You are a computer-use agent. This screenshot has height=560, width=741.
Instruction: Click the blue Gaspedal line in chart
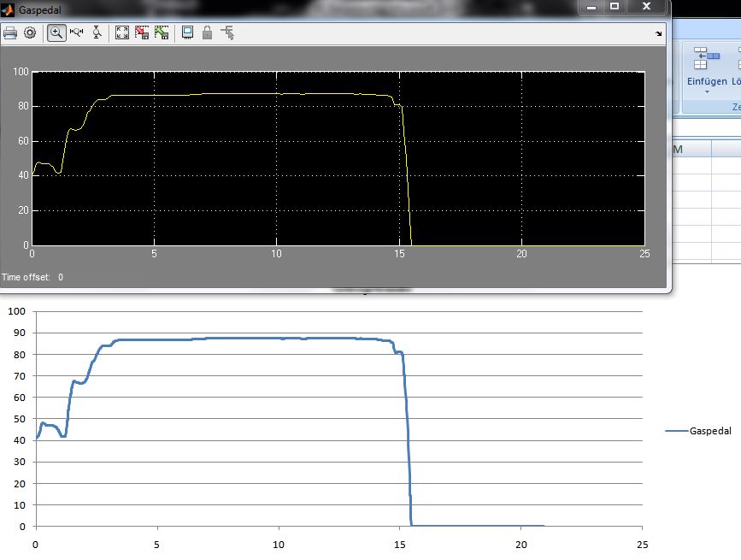[256, 339]
